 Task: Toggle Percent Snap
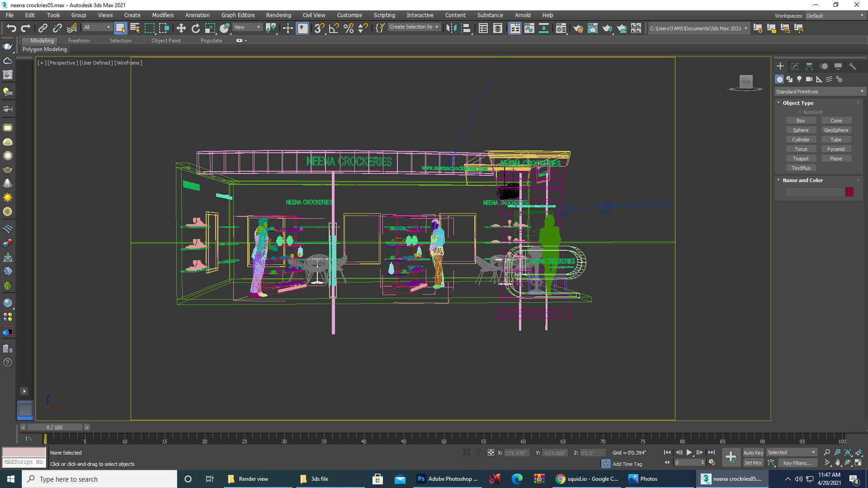349,28
